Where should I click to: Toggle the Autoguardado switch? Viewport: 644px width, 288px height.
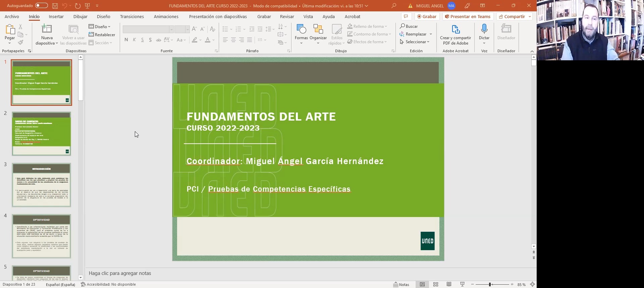pyautogui.click(x=41, y=6)
